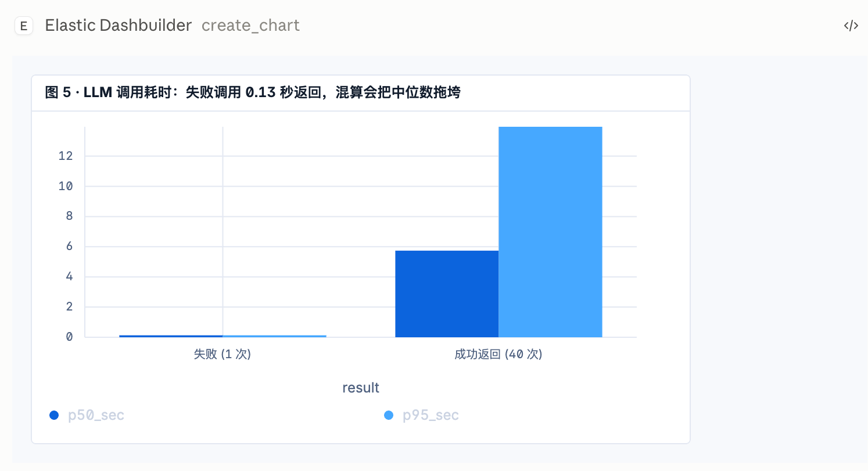868x471 pixels.
Task: Click the y-axis value 12
Action: point(66,156)
